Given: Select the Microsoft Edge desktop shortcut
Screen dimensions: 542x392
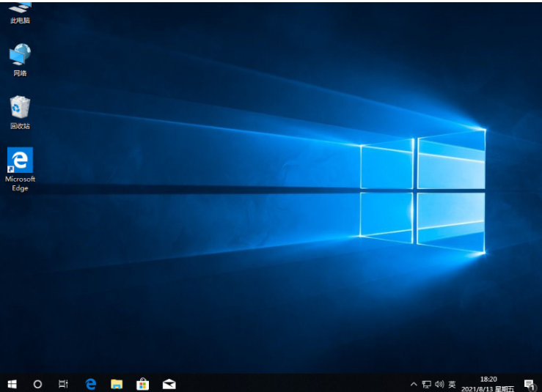Looking at the screenshot, I should coord(20,169).
